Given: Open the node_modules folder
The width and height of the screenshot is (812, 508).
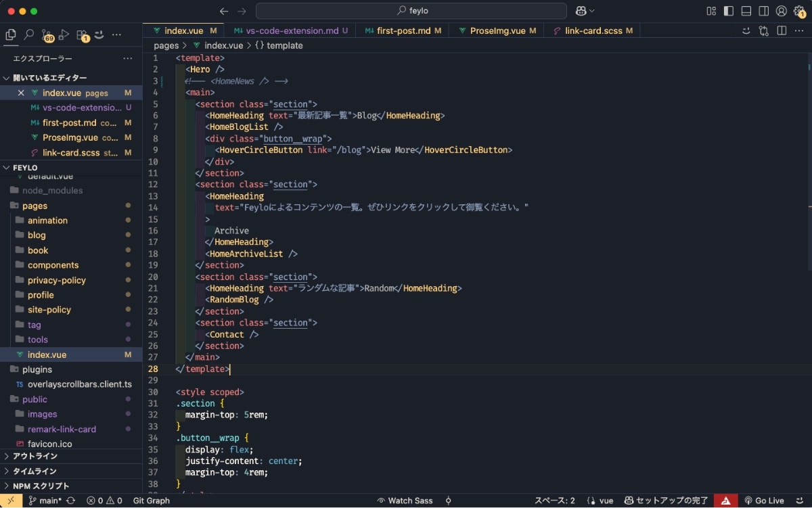Looking at the screenshot, I should tap(71, 191).
